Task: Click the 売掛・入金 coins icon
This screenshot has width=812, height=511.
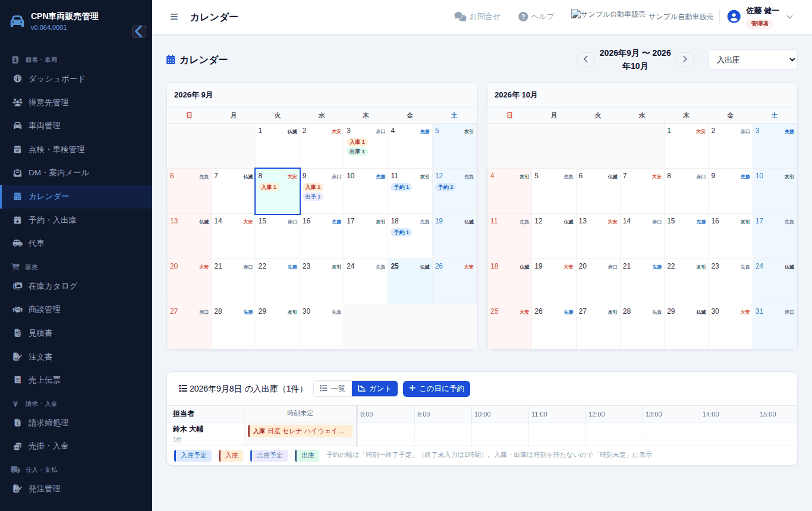Action: (17, 446)
